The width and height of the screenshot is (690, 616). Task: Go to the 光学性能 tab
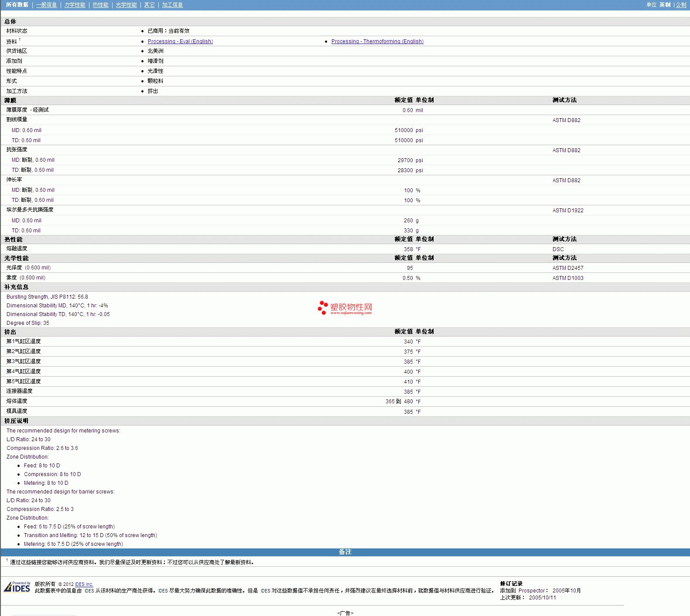[126, 5]
